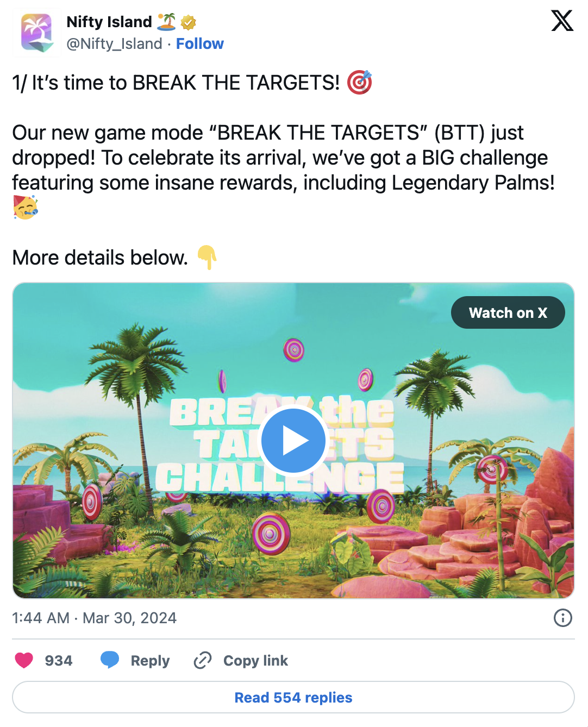Click the @Nifty_Island handle
This screenshot has height=727, width=588.
tap(114, 43)
